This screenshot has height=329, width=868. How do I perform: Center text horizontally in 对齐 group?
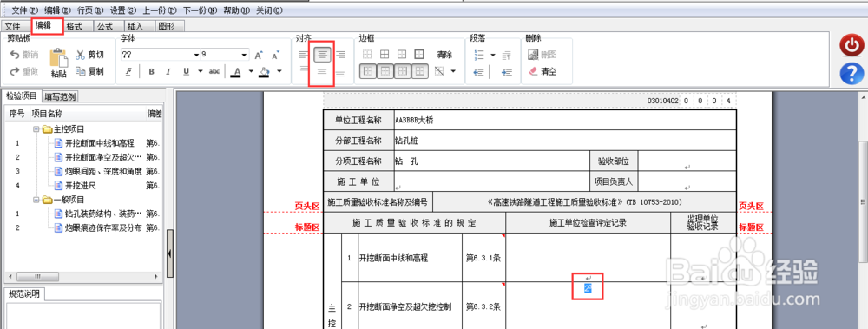pos(322,55)
